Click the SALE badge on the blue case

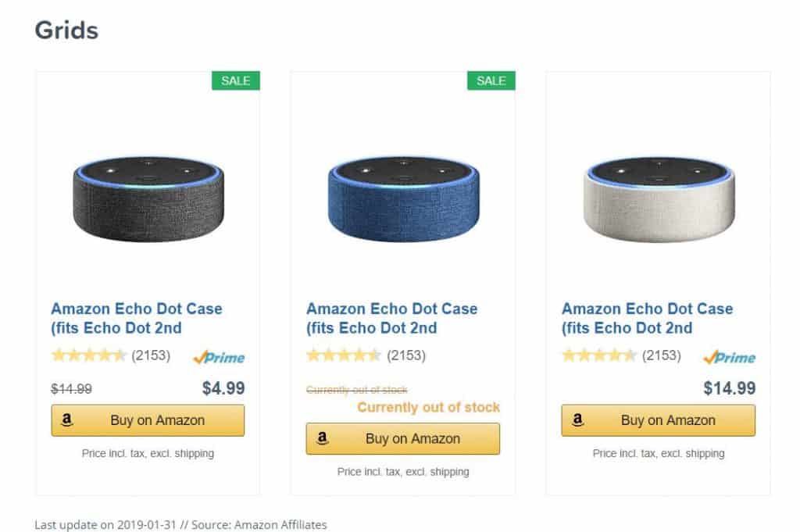pyautogui.click(x=491, y=80)
